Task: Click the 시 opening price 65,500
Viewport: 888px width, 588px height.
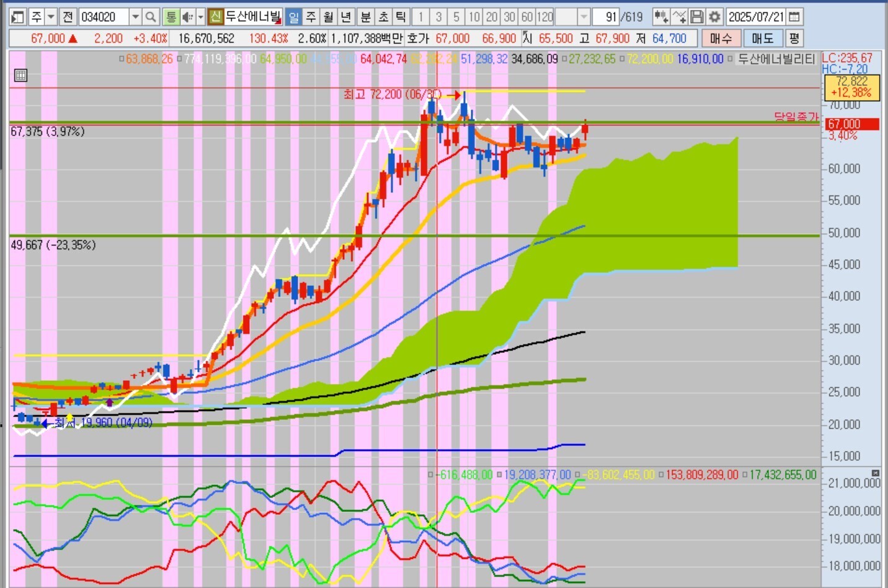Action: 556,38
